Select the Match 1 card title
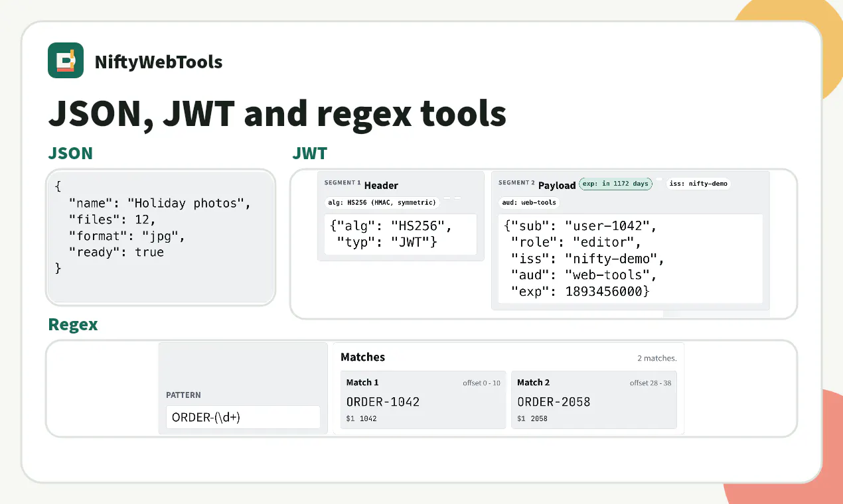The image size is (843, 504). click(362, 383)
